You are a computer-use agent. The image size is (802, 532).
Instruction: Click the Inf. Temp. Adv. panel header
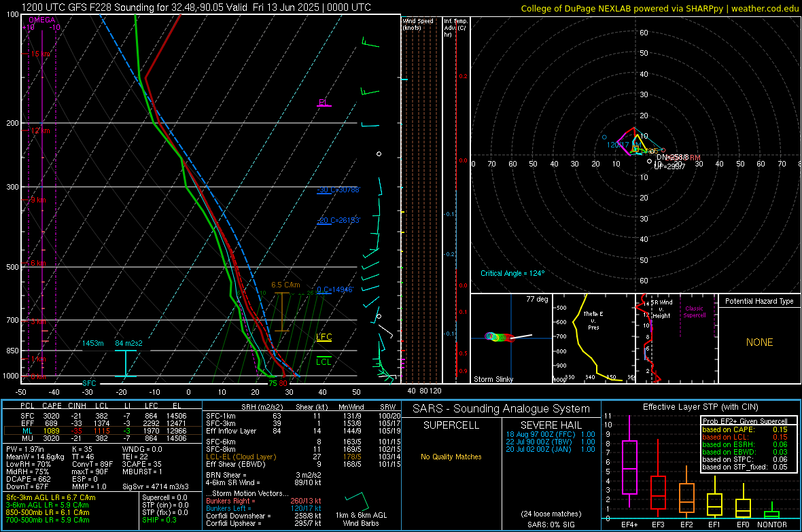(456, 28)
